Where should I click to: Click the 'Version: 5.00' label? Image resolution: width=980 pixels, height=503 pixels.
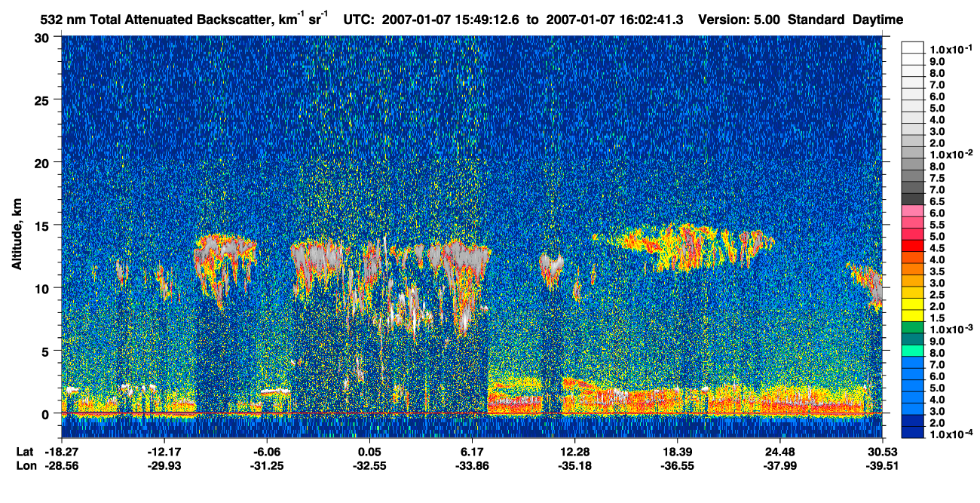[739, 20]
